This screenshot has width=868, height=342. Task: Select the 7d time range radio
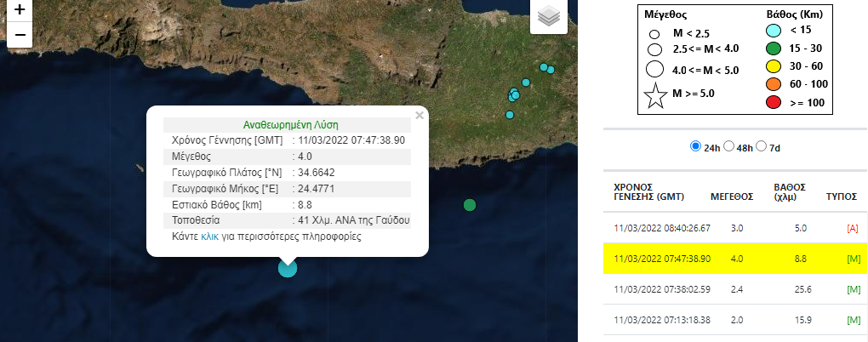click(761, 146)
